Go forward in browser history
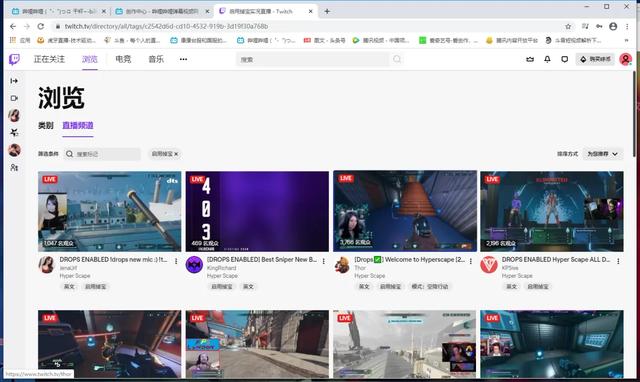This screenshot has height=382, width=640. click(x=27, y=27)
